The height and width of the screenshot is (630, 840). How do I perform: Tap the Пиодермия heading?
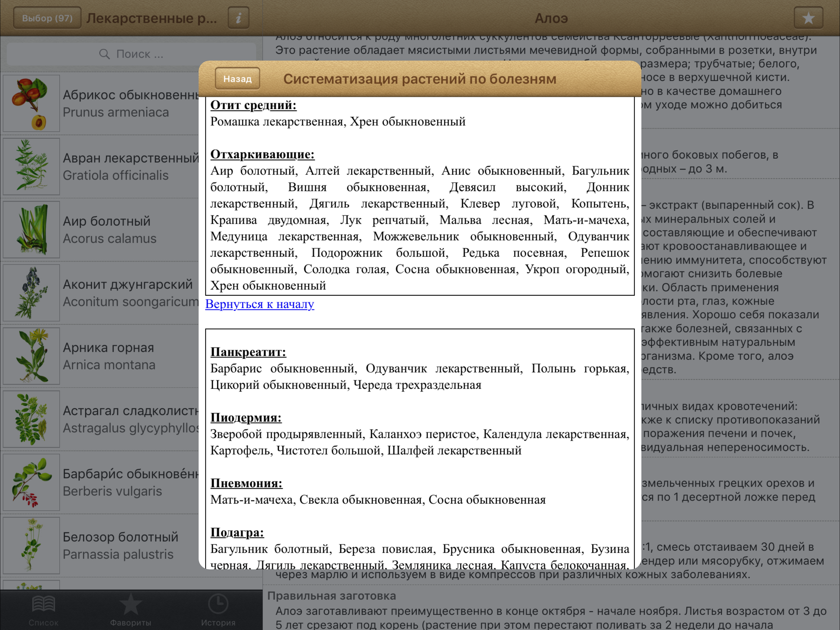[246, 418]
